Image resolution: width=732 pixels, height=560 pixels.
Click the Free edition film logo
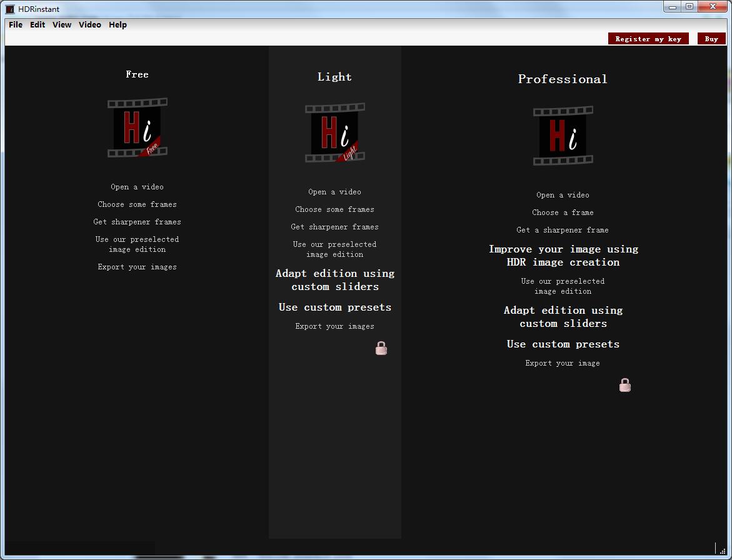pyautogui.click(x=137, y=127)
